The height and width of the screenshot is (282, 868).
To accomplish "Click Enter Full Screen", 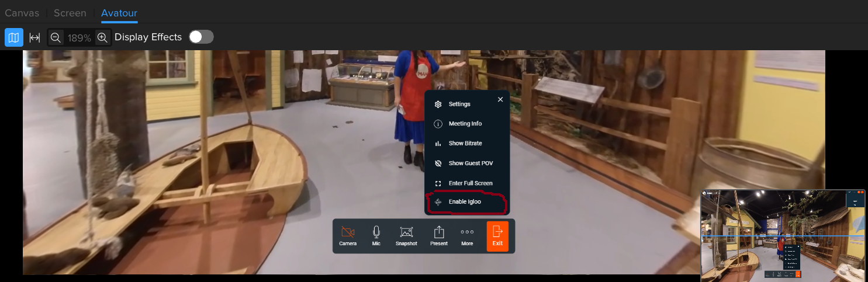I will click(x=470, y=183).
